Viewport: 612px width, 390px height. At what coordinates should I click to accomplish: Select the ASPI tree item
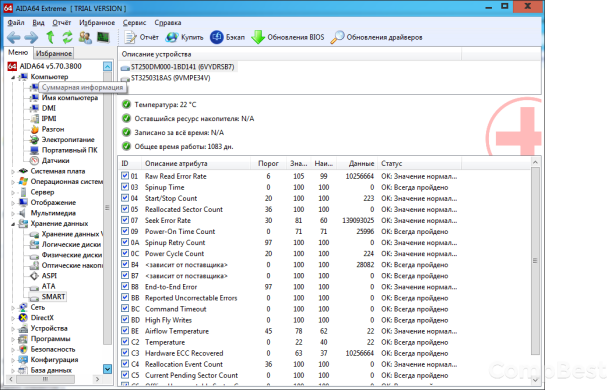point(49,276)
